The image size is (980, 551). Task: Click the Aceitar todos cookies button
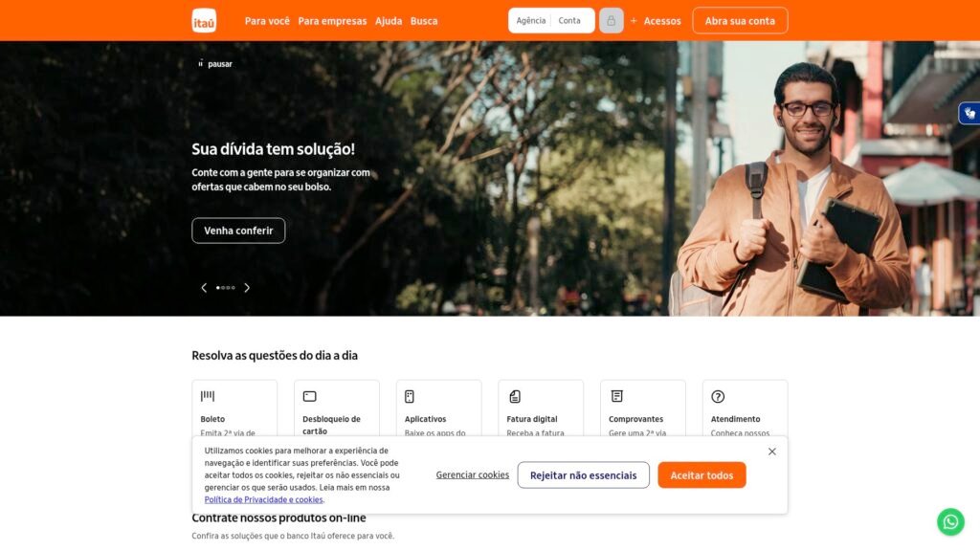coord(702,474)
